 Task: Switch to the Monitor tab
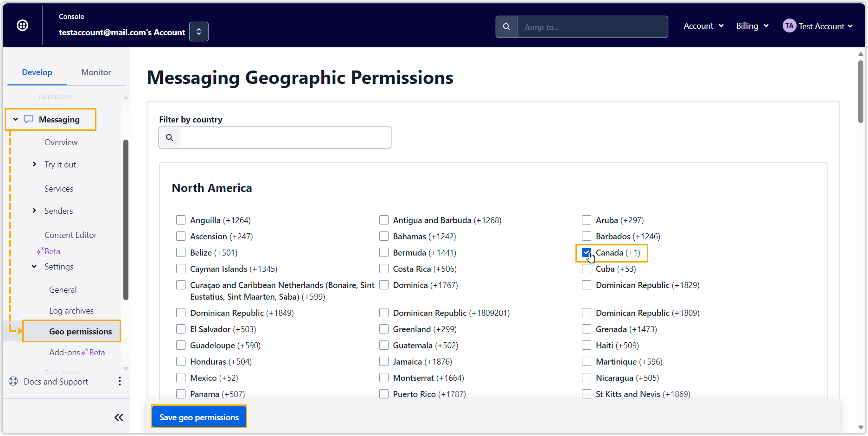click(x=96, y=72)
